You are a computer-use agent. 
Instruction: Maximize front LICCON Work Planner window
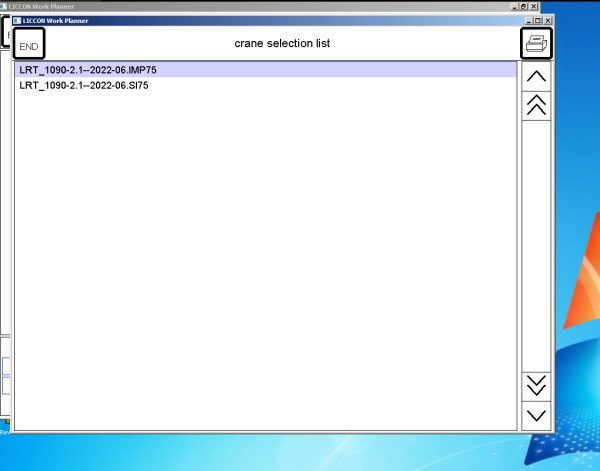538,21
